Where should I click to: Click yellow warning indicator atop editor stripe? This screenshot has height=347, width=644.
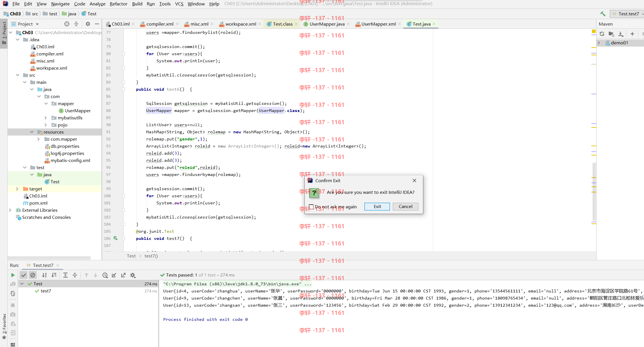click(x=594, y=31)
